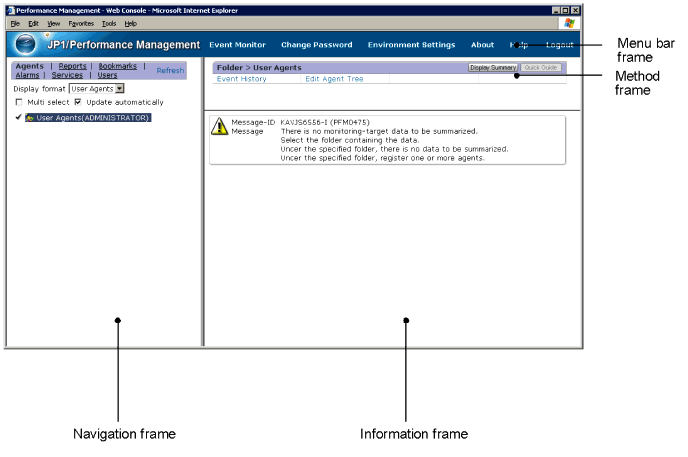Open Environment Settings in top bar

411,45
